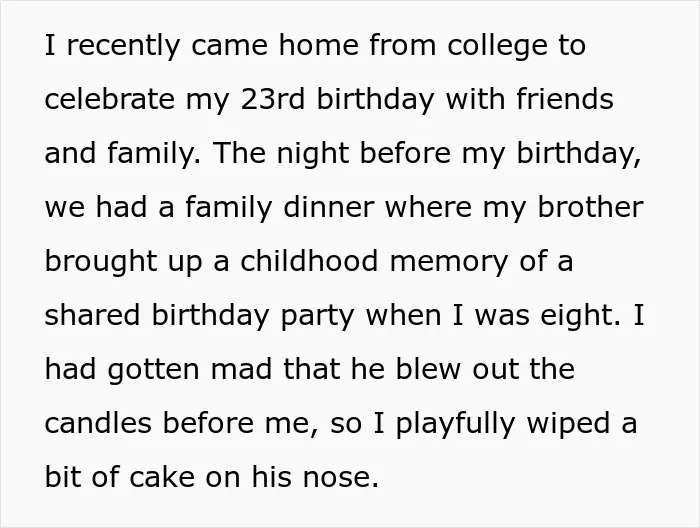Screen dimensions: 700x528
Task: Click the word "blew"
Action: (428, 369)
